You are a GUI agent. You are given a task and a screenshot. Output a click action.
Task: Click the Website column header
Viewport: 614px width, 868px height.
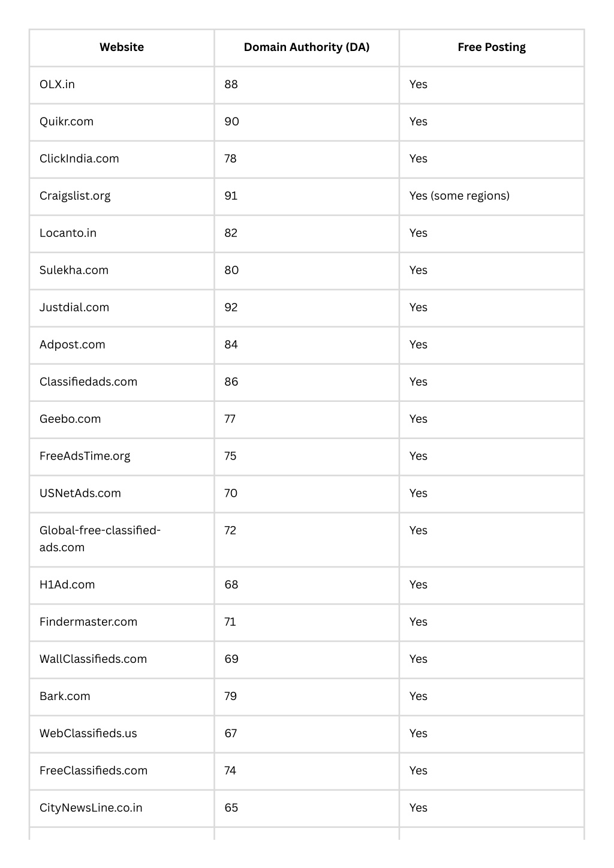click(122, 47)
